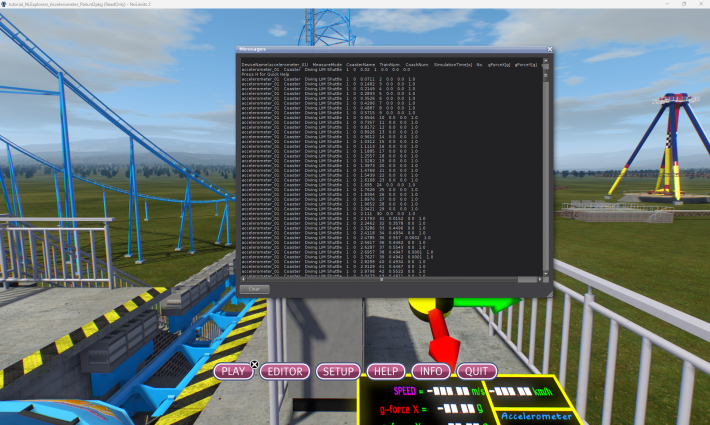
Task: Start the ride with the PLAY button
Action: 233,372
